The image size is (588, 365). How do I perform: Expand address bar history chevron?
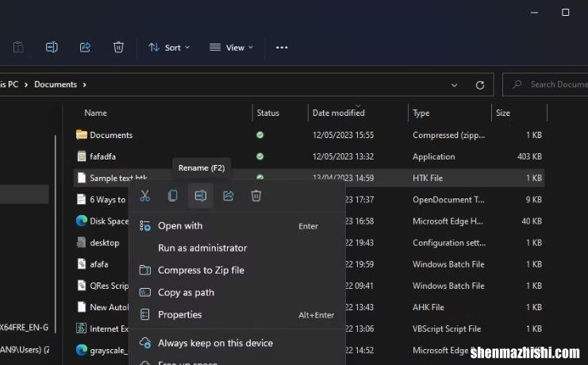pyautogui.click(x=454, y=85)
